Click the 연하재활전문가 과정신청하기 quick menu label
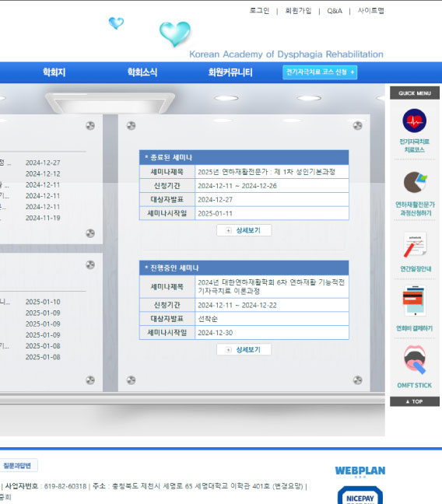The width and height of the screenshot is (442, 504). point(415,208)
